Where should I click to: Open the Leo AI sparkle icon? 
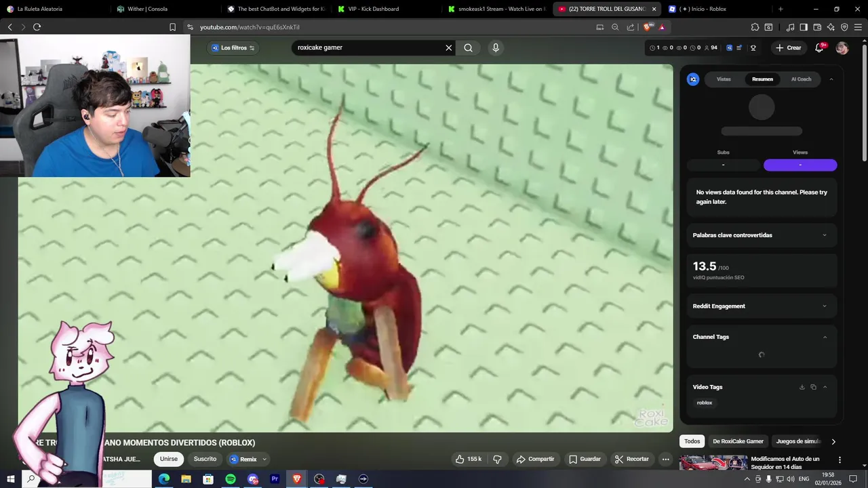click(x=831, y=27)
